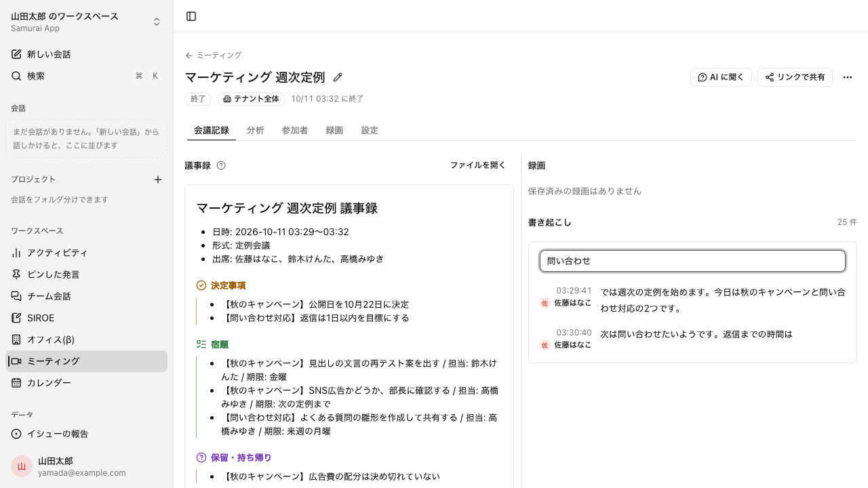Toggle the sidebar panel icon
Screen dimensions: 868x488
191,16
